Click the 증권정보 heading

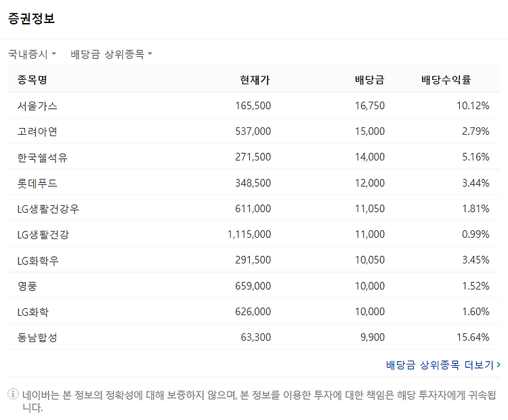pyautogui.click(x=31, y=18)
